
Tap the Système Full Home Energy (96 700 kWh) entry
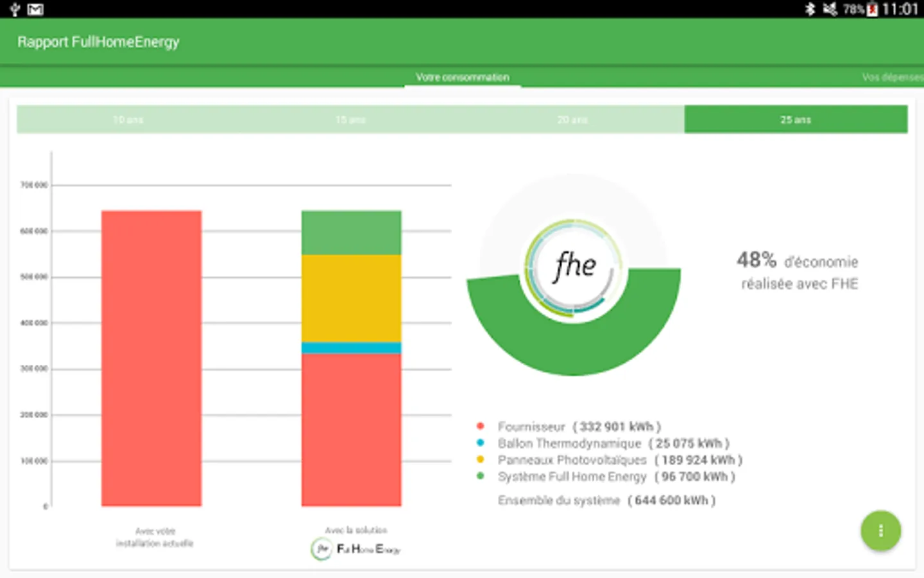pyautogui.click(x=617, y=477)
